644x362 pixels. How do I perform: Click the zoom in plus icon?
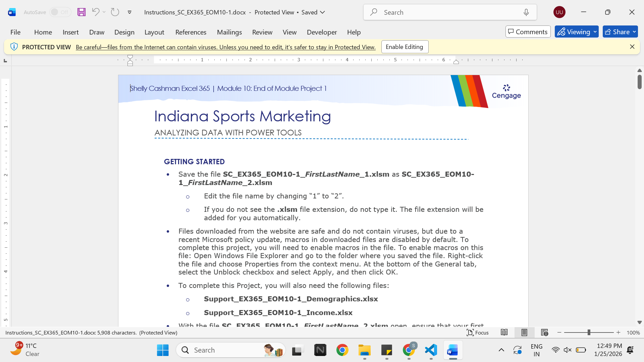point(619,333)
